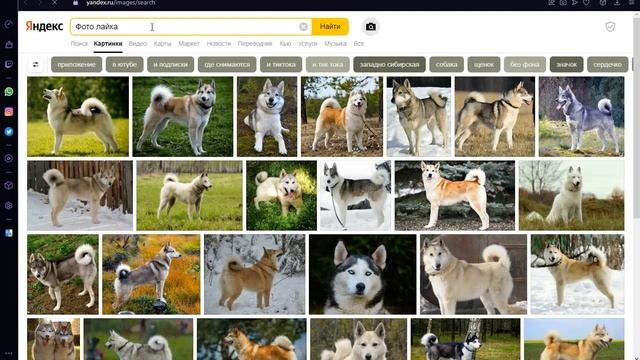Open the Маркет tab
The width and height of the screenshot is (640, 360).
[189, 43]
